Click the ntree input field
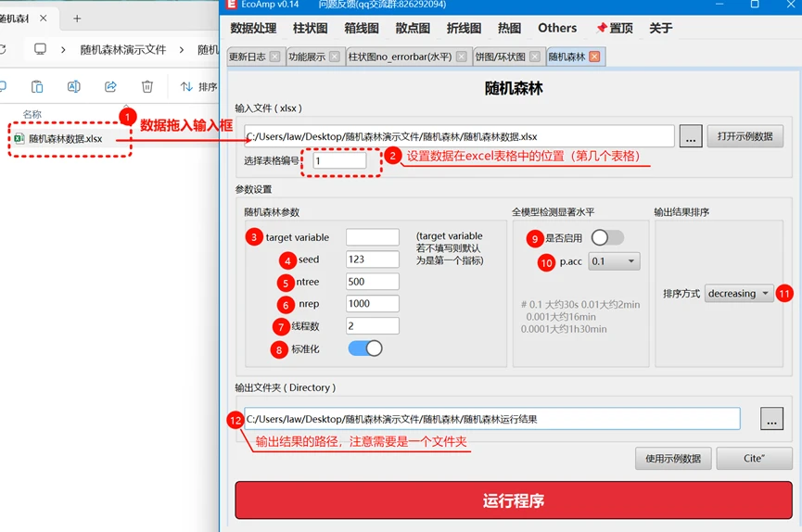 point(372,282)
